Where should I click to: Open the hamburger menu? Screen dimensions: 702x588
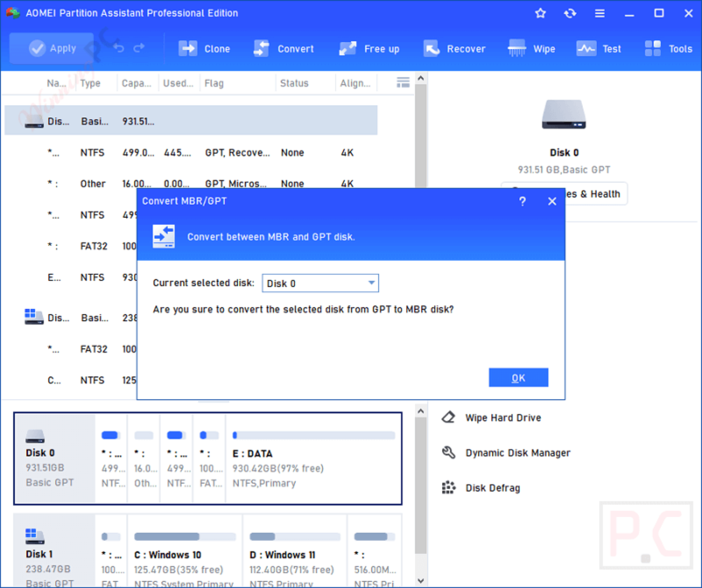point(600,13)
